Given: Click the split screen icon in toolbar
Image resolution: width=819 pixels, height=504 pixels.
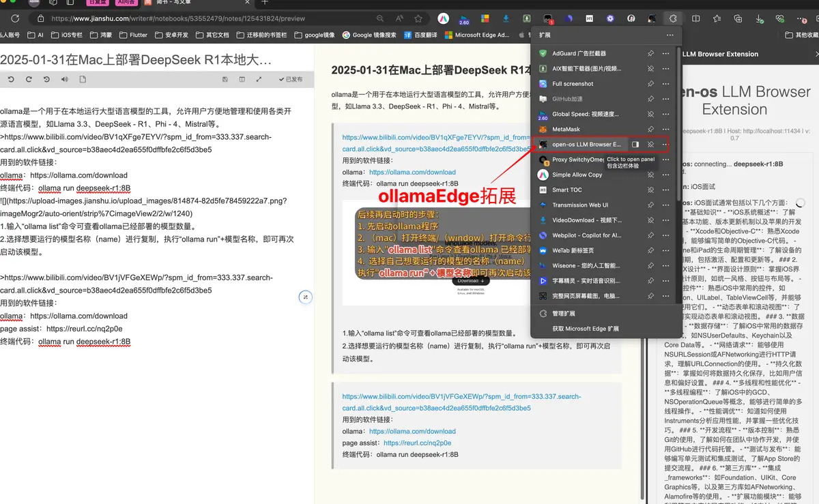Looking at the screenshot, I should (695, 18).
